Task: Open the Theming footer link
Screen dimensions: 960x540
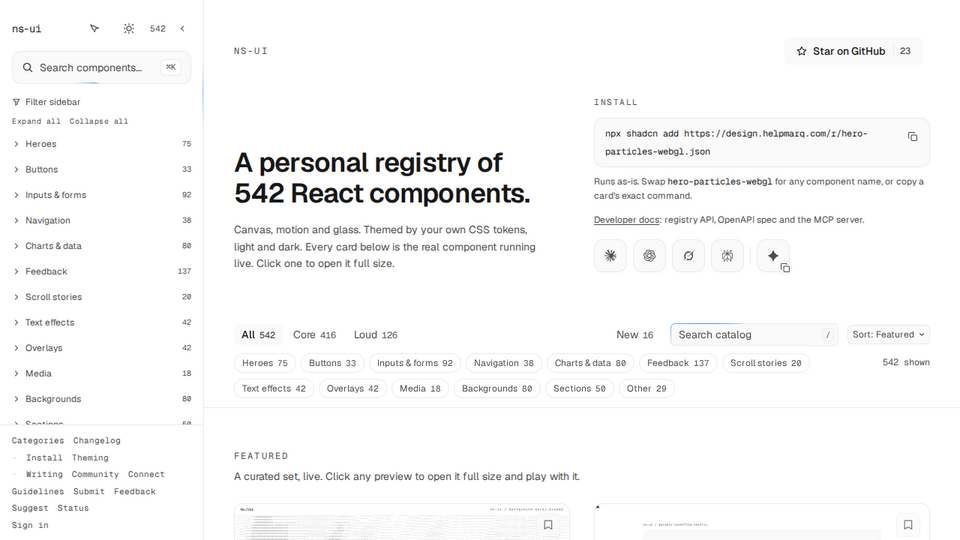Action: pos(90,458)
